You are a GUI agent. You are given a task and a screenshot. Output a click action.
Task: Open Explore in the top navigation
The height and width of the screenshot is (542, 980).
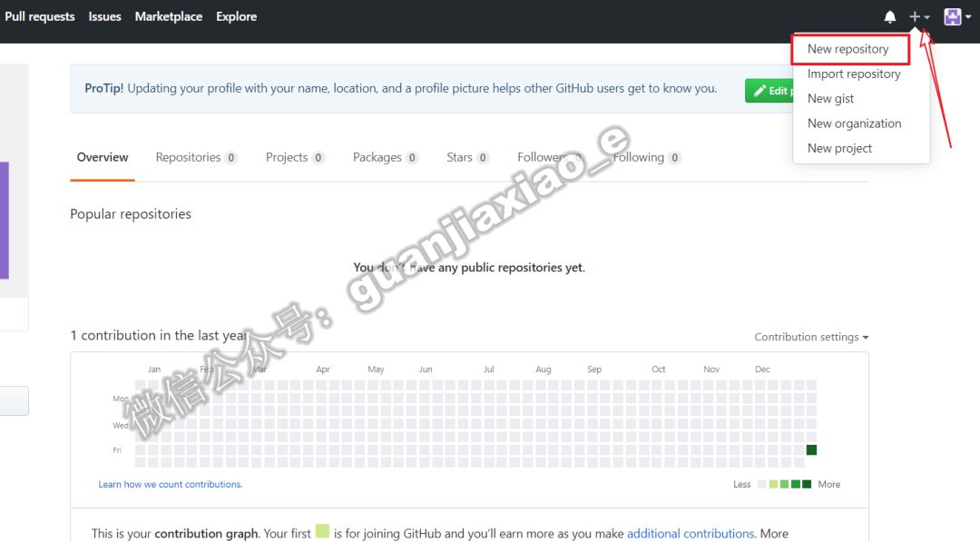click(236, 16)
